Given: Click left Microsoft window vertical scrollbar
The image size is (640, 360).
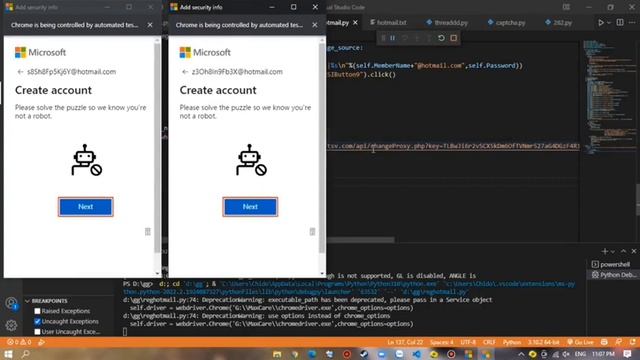Looking at the screenshot, I should [157, 147].
